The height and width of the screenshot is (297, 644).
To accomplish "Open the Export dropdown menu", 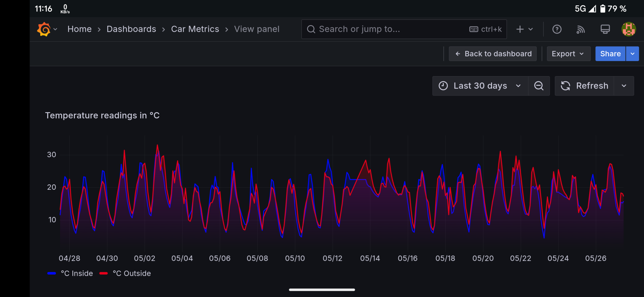I will coord(568,54).
